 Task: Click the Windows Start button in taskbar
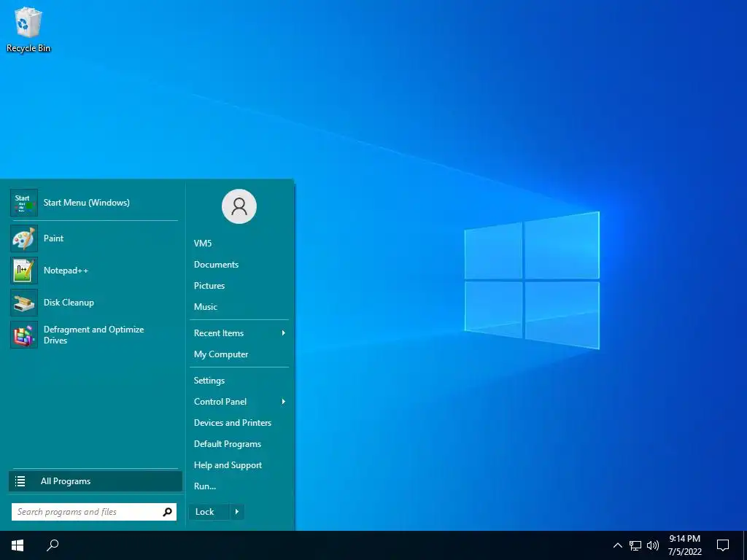[x=18, y=545]
